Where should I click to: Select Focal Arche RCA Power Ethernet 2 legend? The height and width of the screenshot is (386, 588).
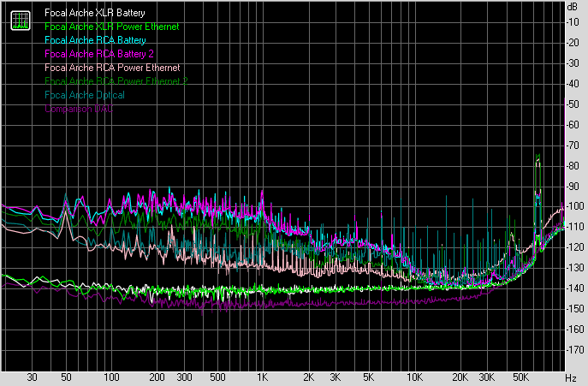coord(116,81)
